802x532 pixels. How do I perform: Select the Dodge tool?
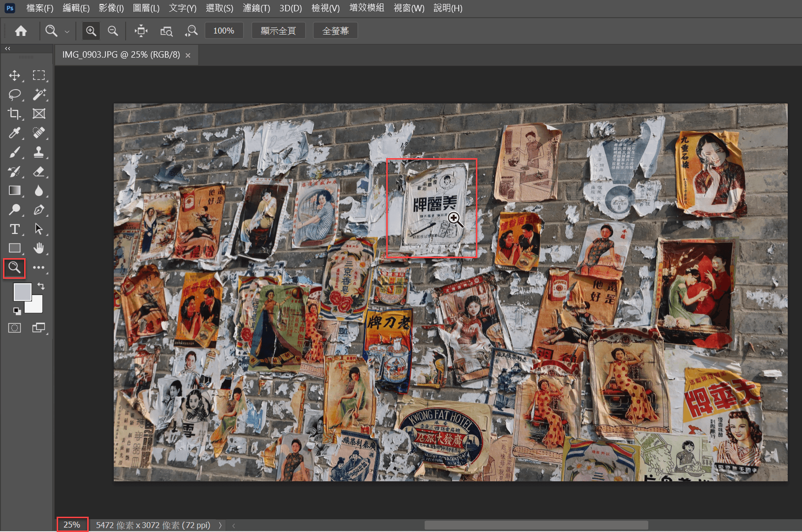14,210
